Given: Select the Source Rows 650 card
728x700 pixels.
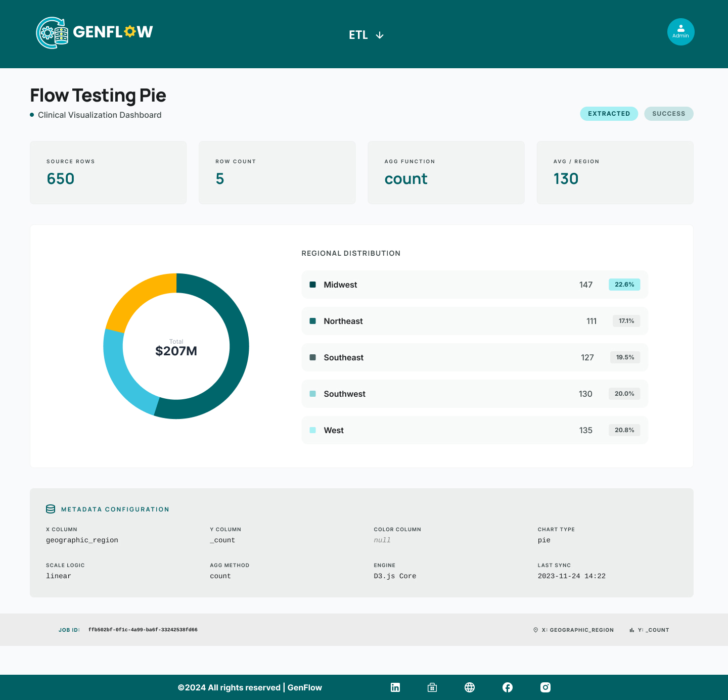Looking at the screenshot, I should [x=108, y=172].
